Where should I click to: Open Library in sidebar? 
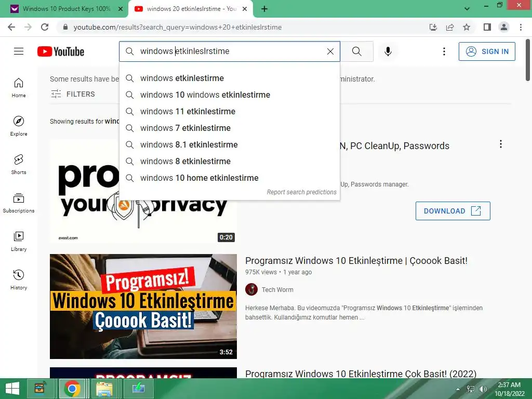(19, 241)
